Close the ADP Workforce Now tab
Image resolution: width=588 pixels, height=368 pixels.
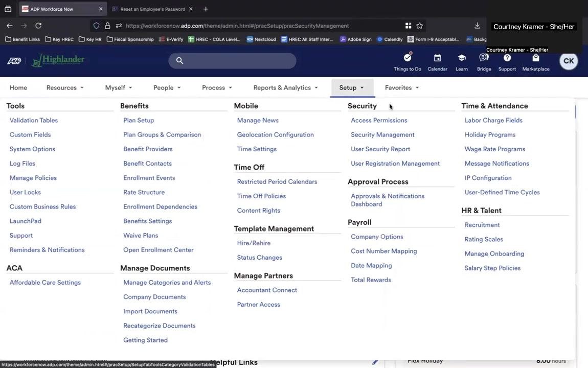point(101,9)
